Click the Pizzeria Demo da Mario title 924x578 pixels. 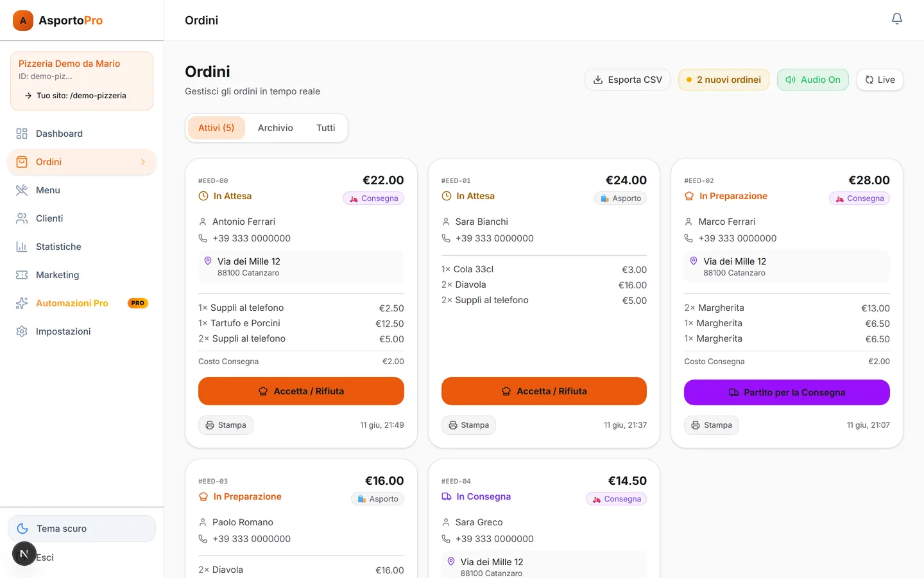(x=69, y=64)
